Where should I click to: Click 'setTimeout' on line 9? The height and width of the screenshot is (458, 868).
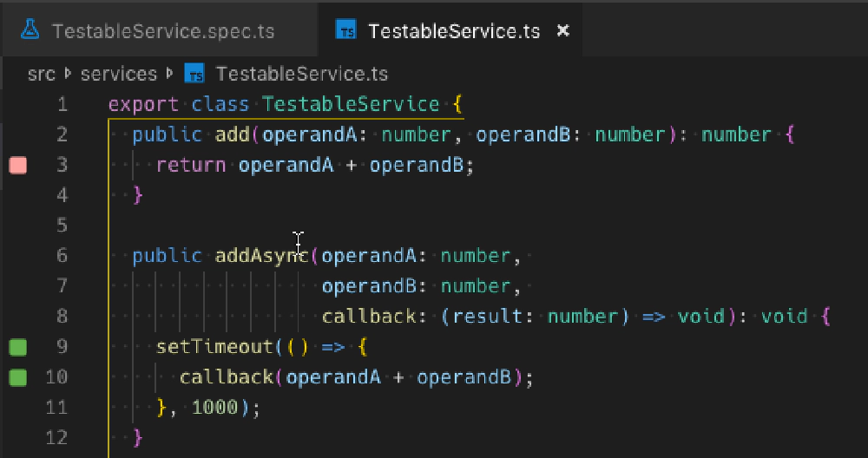click(x=214, y=347)
